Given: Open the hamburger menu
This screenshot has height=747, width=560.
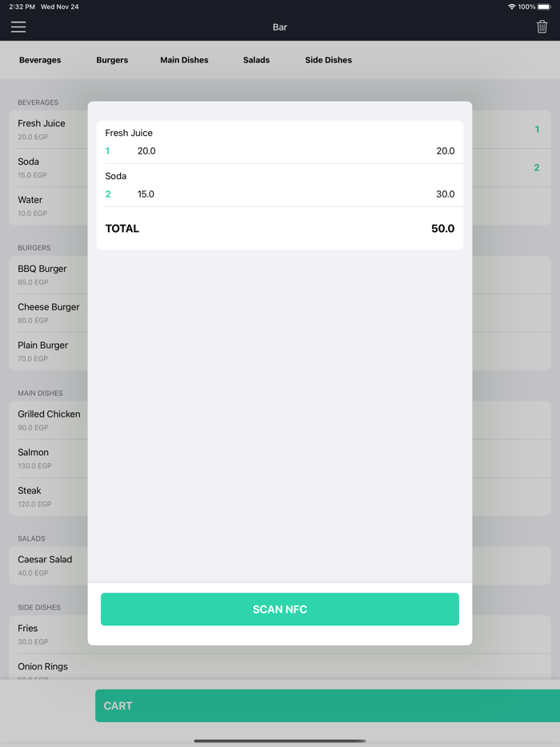Looking at the screenshot, I should 18,27.
